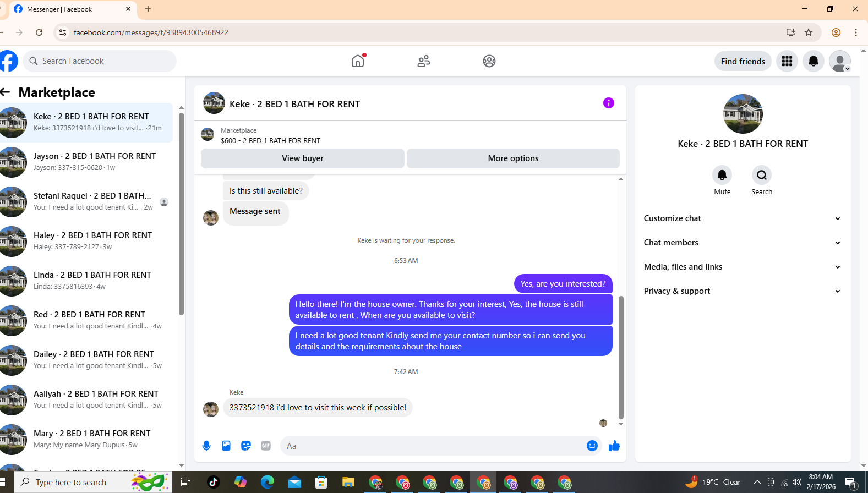Expand Media, files and links section
Image resolution: width=868 pixels, height=493 pixels.
point(743,267)
